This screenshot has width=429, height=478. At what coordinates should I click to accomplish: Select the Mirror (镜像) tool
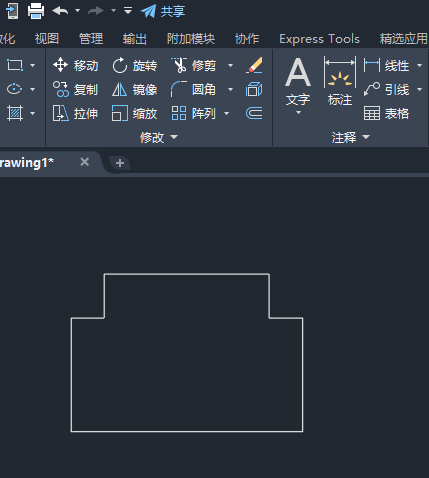click(x=135, y=89)
